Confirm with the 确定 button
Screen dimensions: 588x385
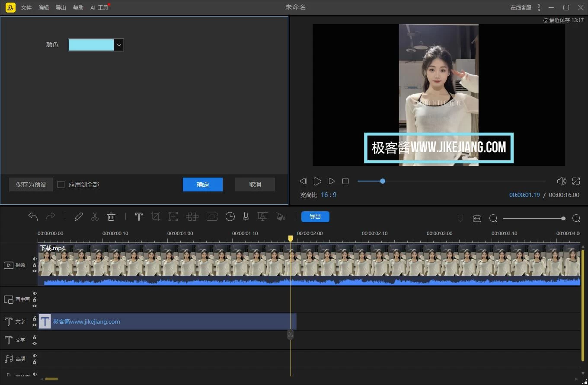click(x=203, y=185)
